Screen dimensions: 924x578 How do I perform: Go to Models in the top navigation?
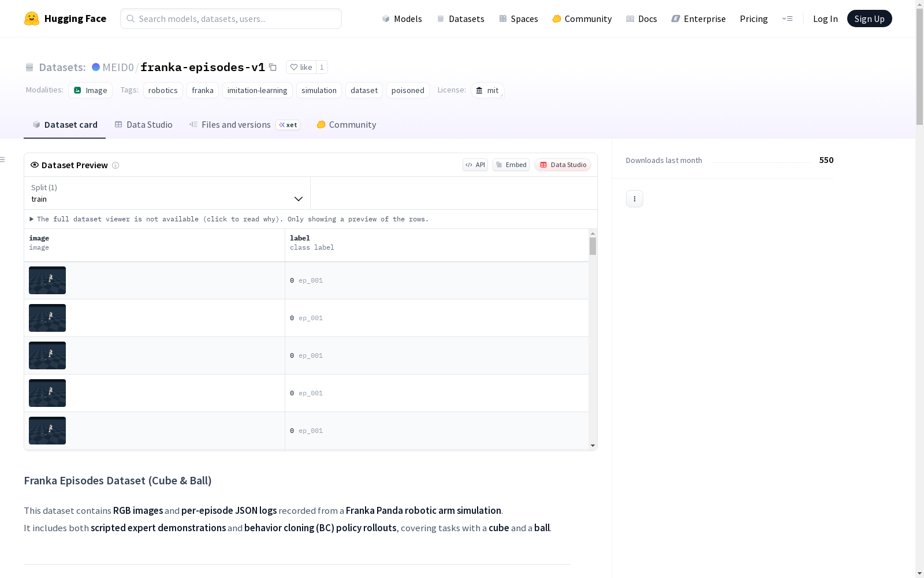402,18
